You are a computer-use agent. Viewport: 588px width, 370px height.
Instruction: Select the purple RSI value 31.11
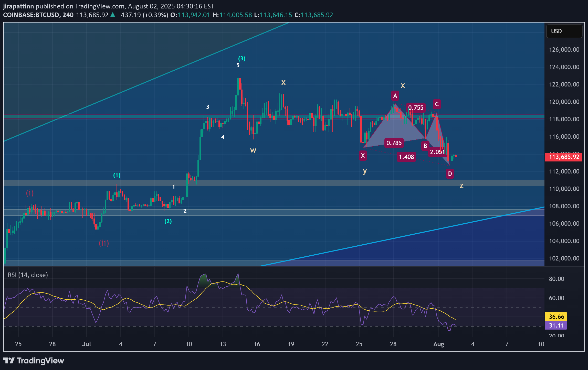tap(556, 325)
